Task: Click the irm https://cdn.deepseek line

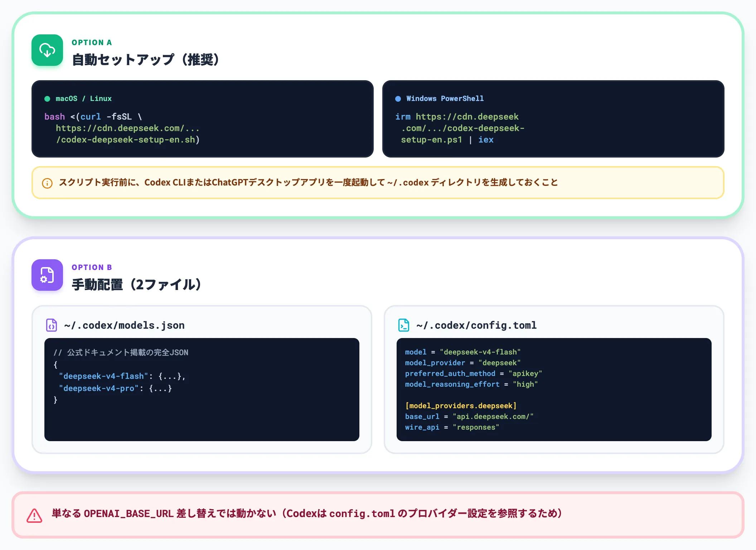Action: pyautogui.click(x=457, y=117)
